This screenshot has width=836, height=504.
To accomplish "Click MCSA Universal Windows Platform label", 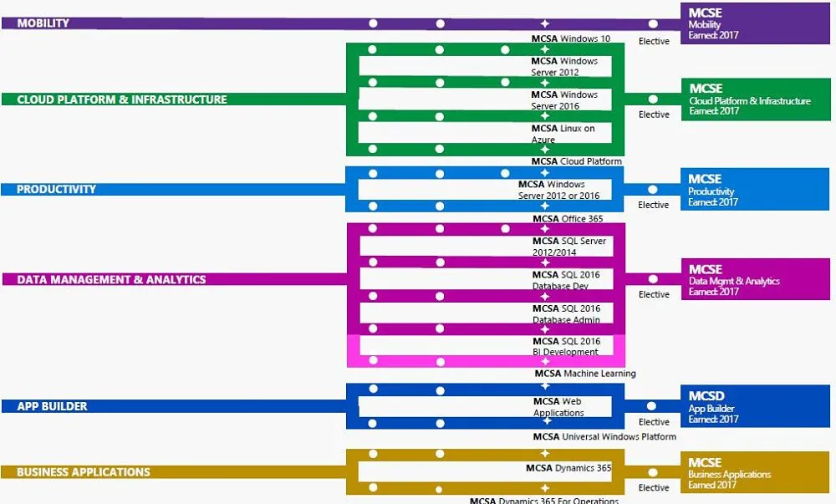I will [x=604, y=437].
